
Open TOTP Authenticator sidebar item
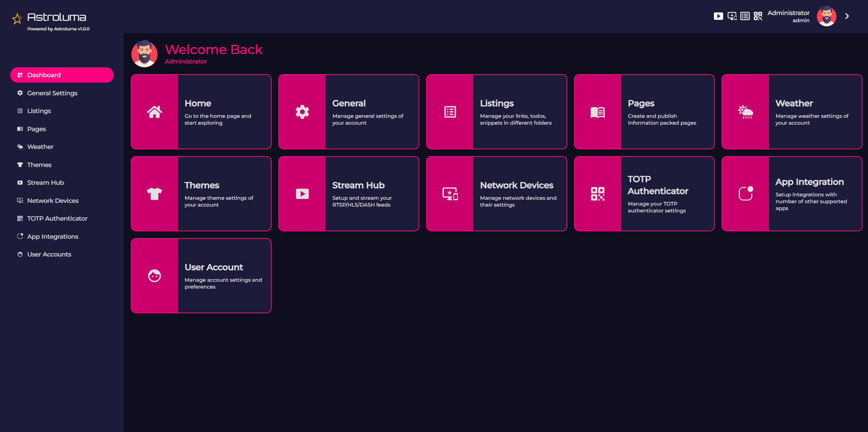[x=57, y=219]
